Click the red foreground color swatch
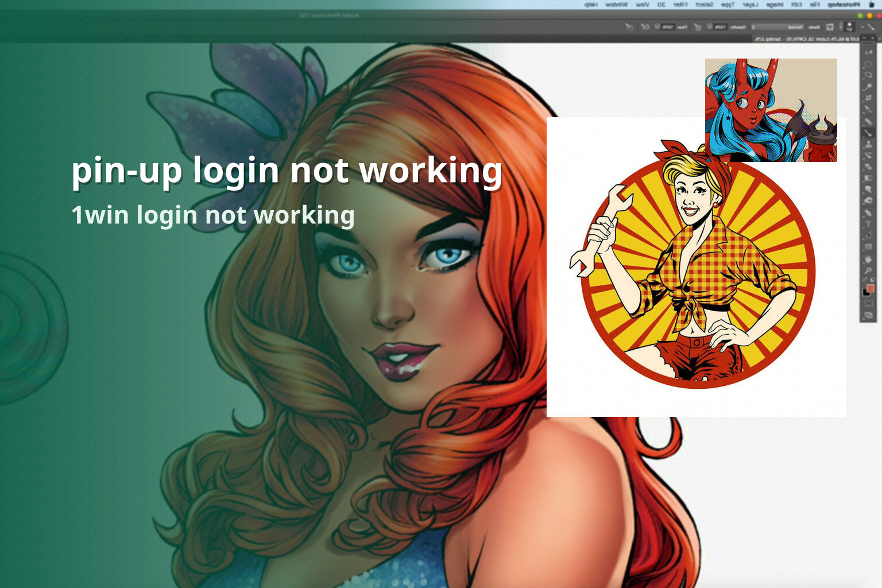882x588 pixels. [870, 287]
